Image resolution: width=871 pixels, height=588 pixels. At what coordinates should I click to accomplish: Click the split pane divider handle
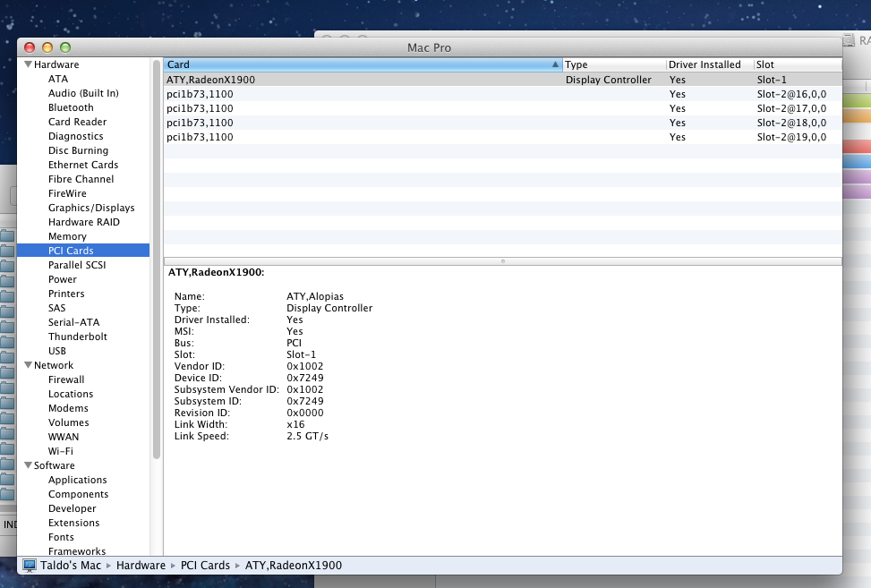pyautogui.click(x=503, y=261)
